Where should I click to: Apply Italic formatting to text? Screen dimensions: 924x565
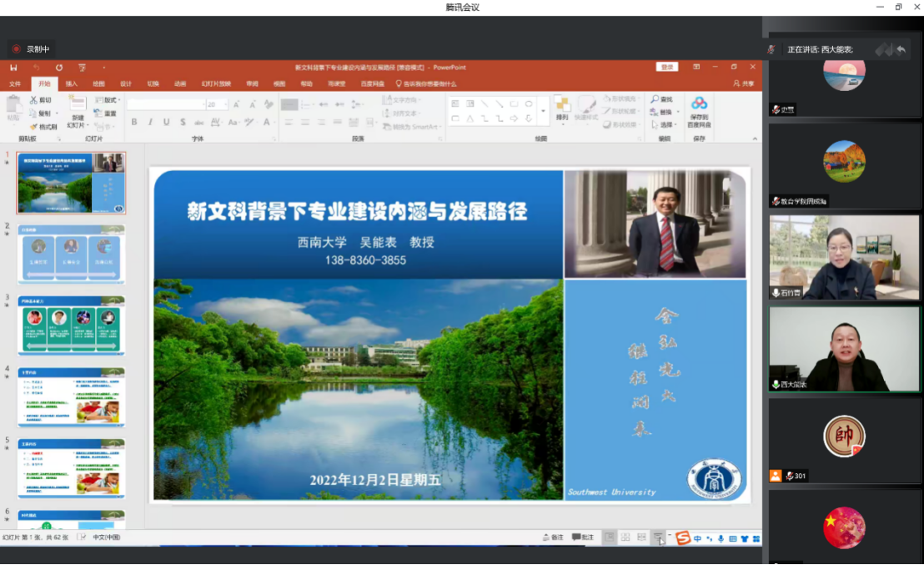click(x=151, y=122)
